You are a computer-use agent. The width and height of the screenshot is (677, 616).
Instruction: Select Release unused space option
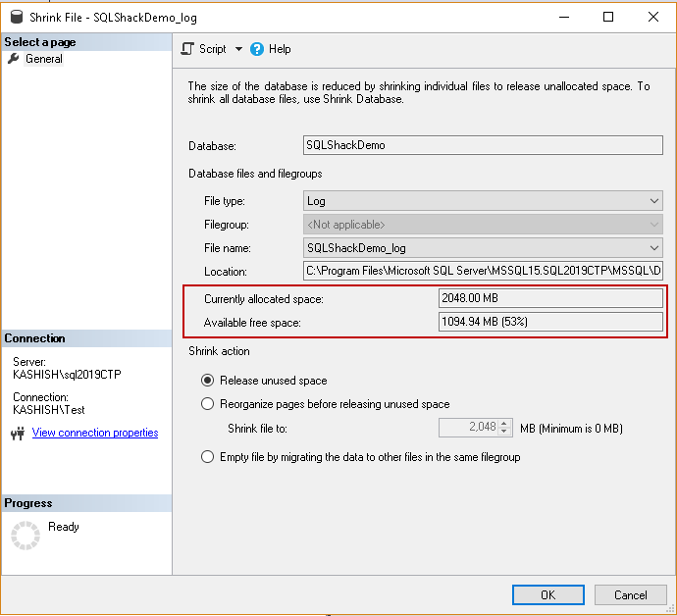[207, 381]
